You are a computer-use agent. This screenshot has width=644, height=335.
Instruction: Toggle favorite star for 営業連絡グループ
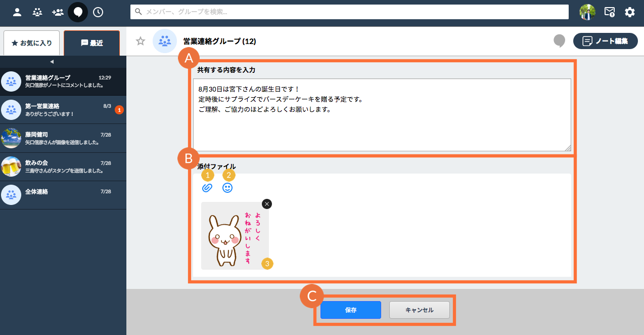[141, 41]
